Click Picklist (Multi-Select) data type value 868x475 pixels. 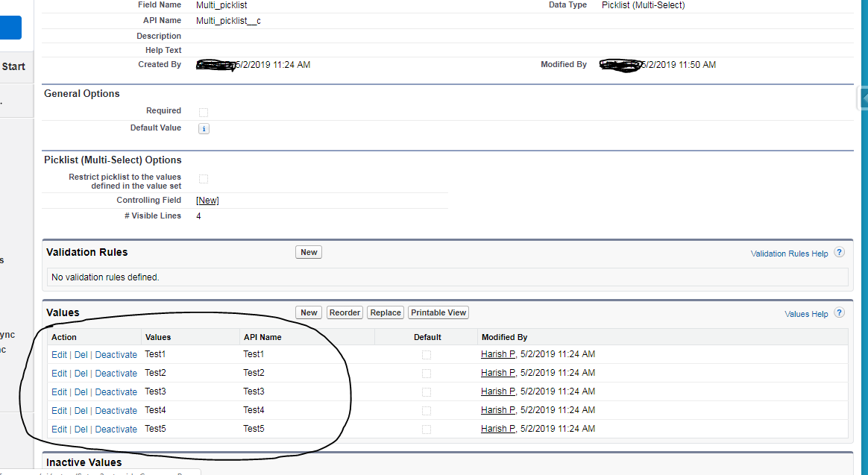pyautogui.click(x=644, y=5)
